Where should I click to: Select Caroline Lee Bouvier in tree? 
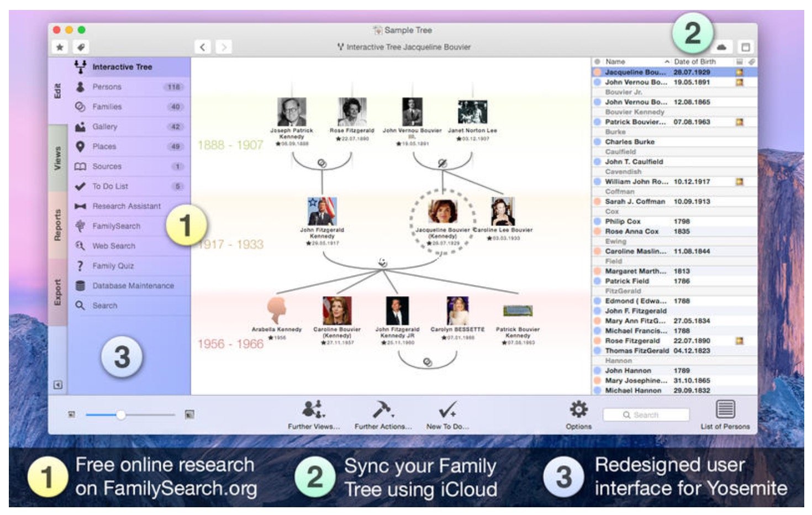coord(503,211)
